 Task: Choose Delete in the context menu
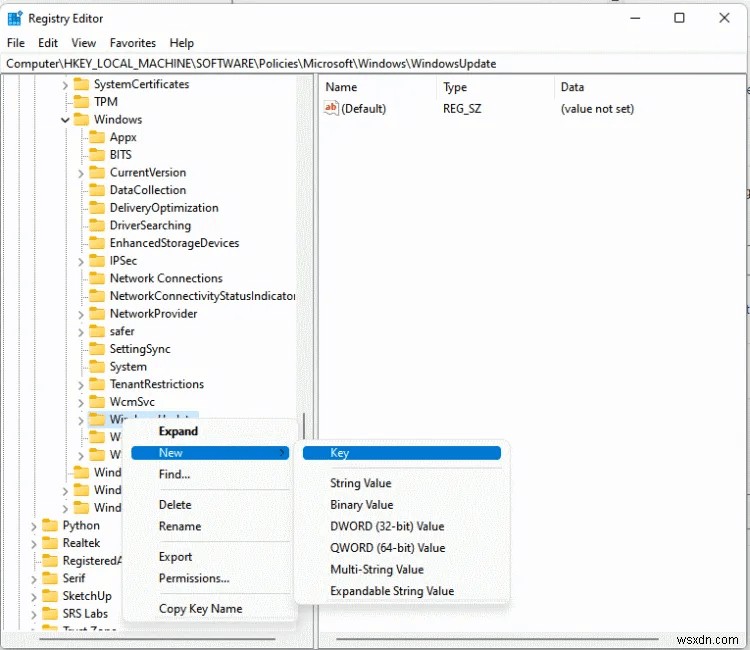click(210, 505)
